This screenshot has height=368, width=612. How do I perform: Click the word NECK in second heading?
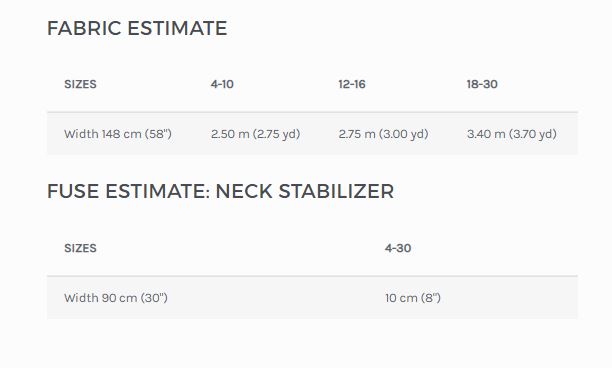pos(244,191)
